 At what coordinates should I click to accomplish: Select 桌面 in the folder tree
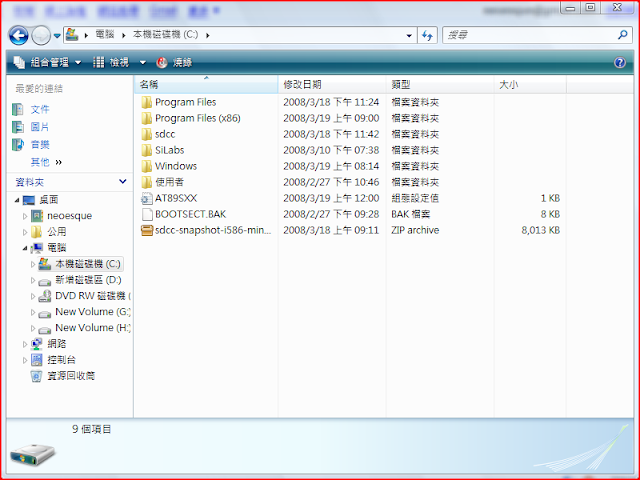coord(49,200)
